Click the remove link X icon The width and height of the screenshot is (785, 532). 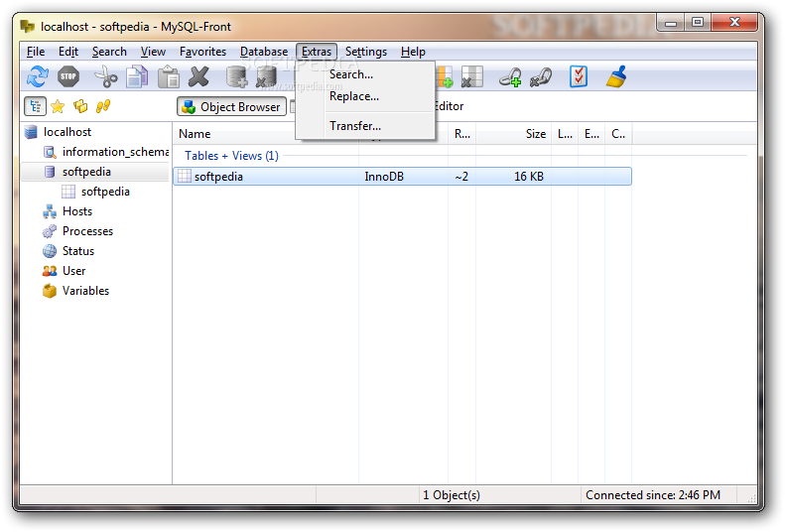click(541, 77)
